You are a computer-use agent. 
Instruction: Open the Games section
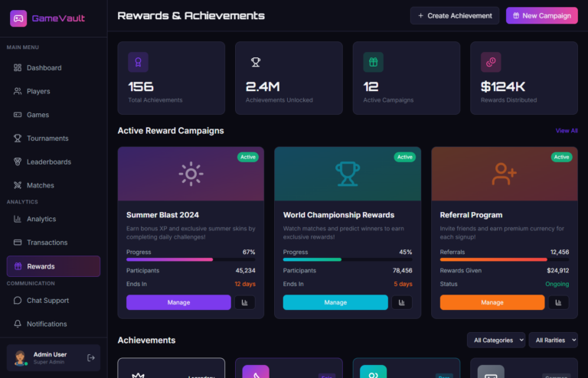[x=54, y=115]
